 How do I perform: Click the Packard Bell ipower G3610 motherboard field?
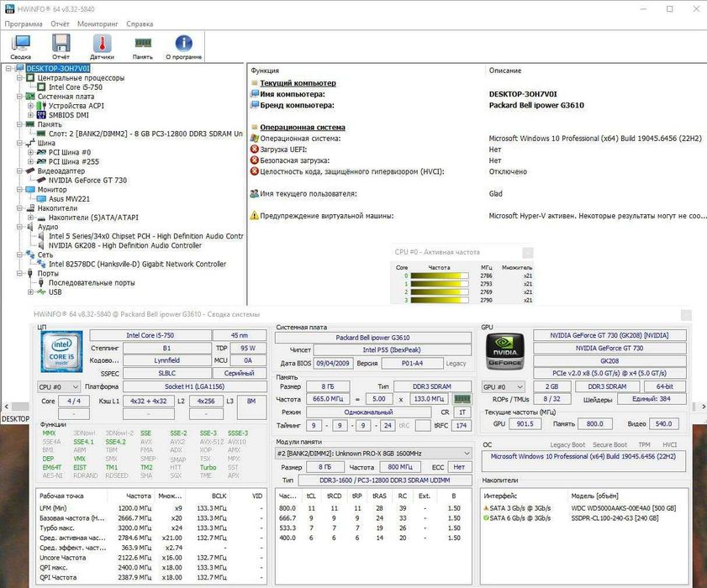point(373,338)
